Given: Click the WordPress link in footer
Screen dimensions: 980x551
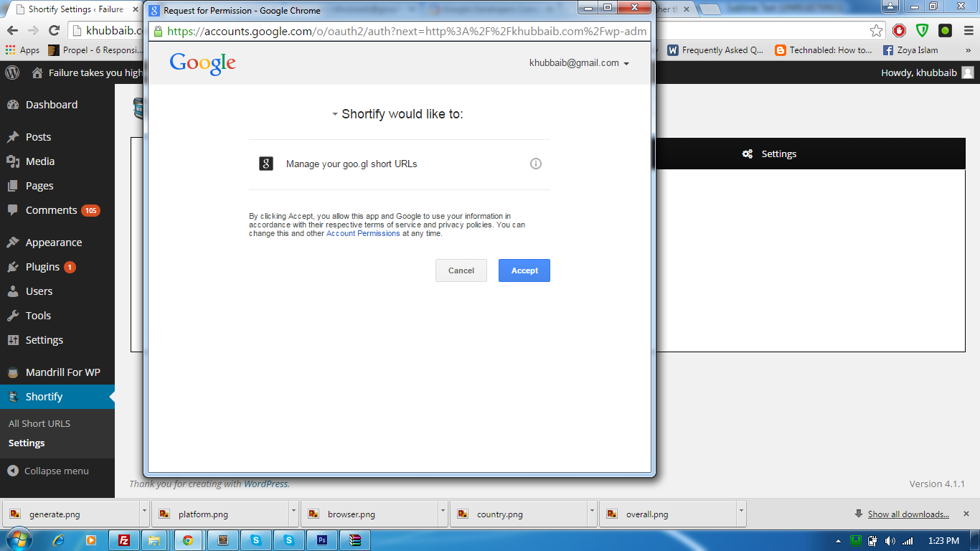Looking at the screenshot, I should point(266,484).
